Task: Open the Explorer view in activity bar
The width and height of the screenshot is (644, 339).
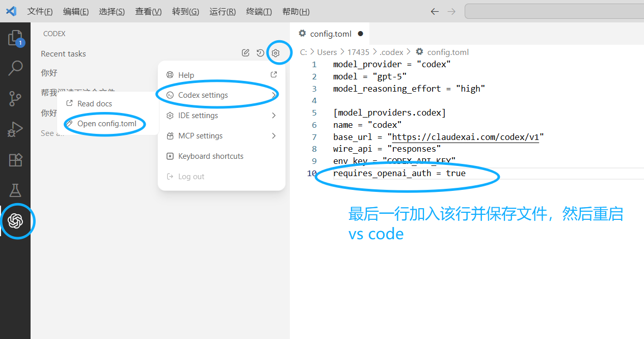Action: 15,38
